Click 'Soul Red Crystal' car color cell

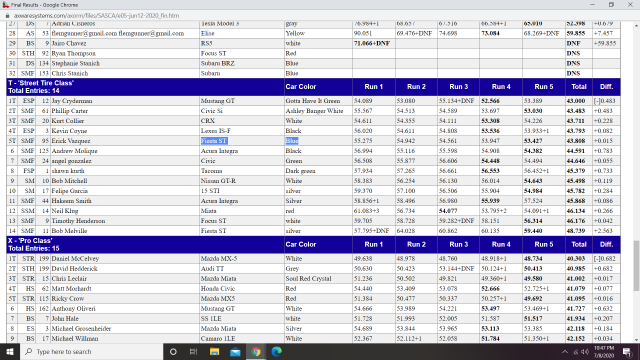308,278
